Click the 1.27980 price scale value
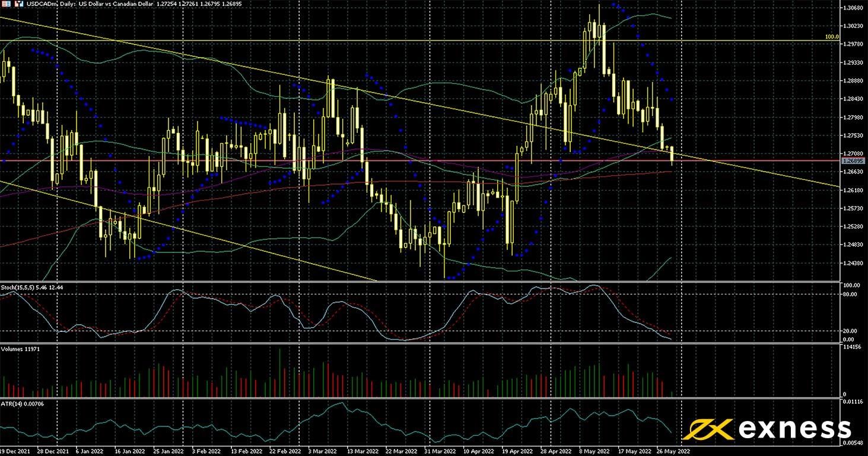This screenshot has width=868, height=456. tap(853, 117)
